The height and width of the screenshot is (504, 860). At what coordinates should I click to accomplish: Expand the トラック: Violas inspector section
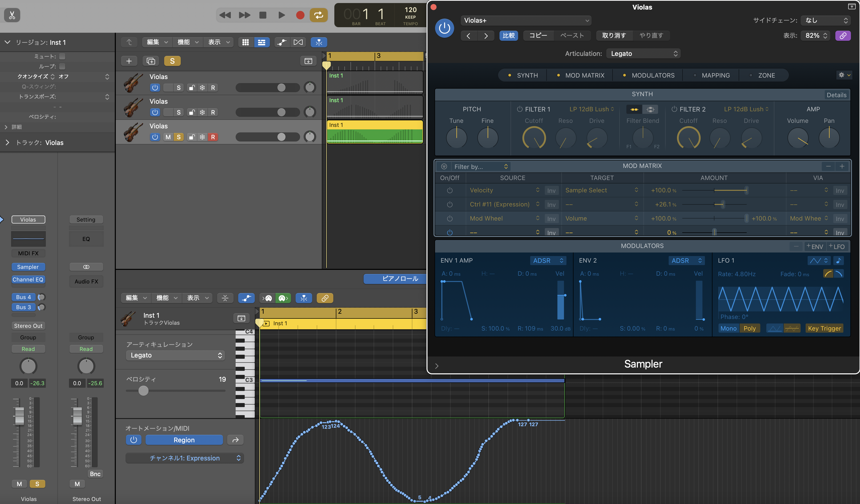pos(8,143)
